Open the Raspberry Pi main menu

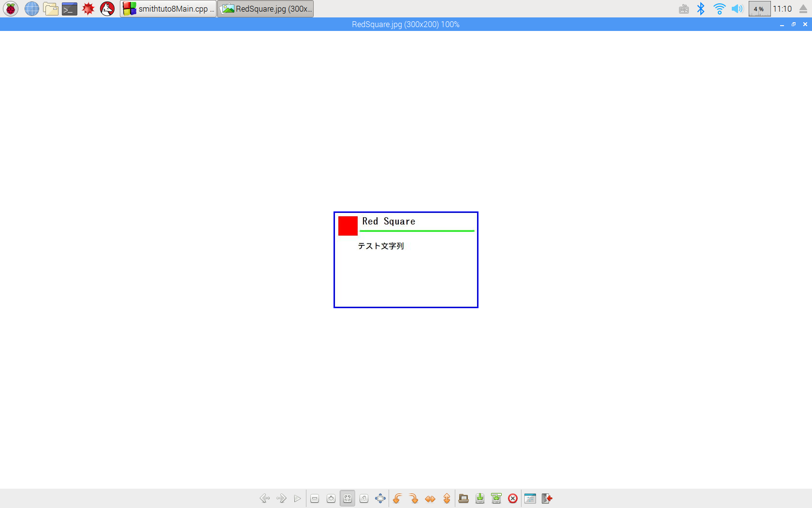pos(11,9)
